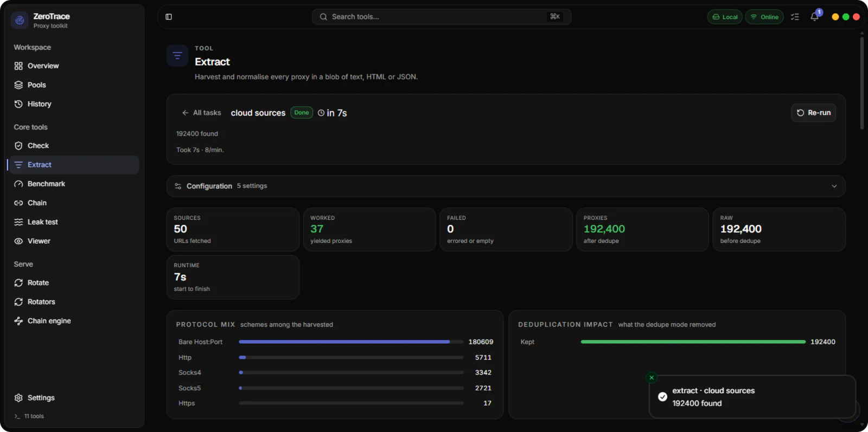Expand the Configuration section chevron

click(x=834, y=186)
